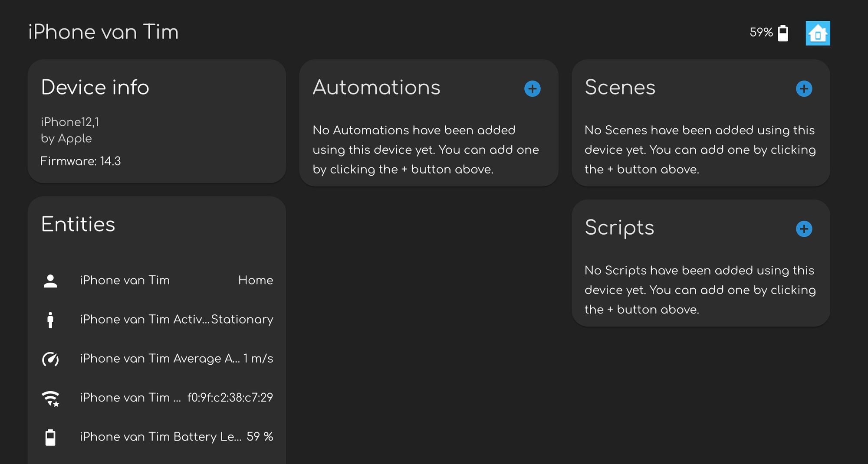Image resolution: width=868 pixels, height=464 pixels.
Task: Add a new script with plus button
Action: tap(804, 229)
